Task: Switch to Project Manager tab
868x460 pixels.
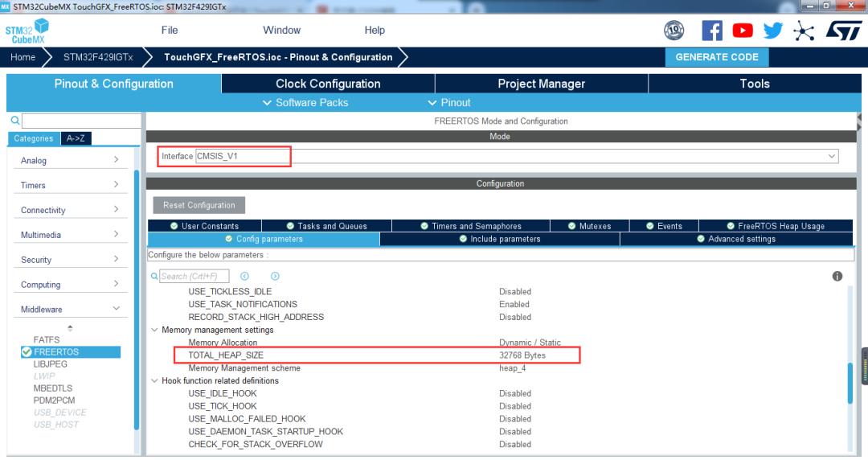Action: (x=541, y=84)
